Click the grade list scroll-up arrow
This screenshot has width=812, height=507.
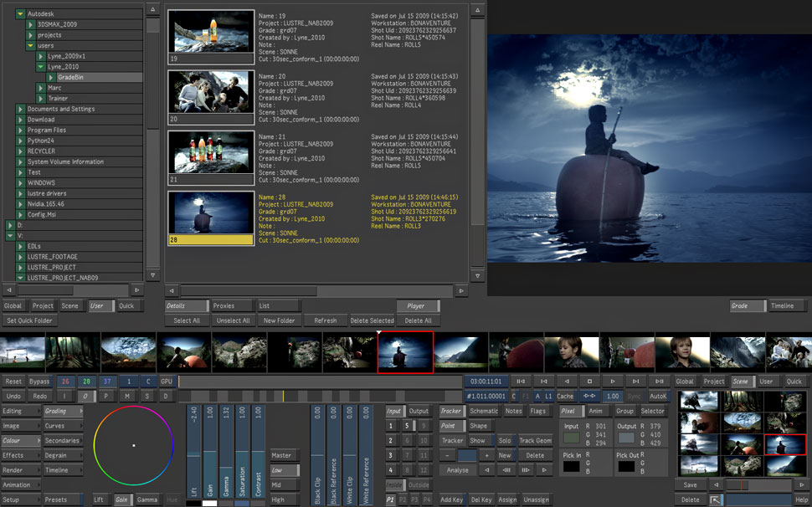pyautogui.click(x=477, y=9)
